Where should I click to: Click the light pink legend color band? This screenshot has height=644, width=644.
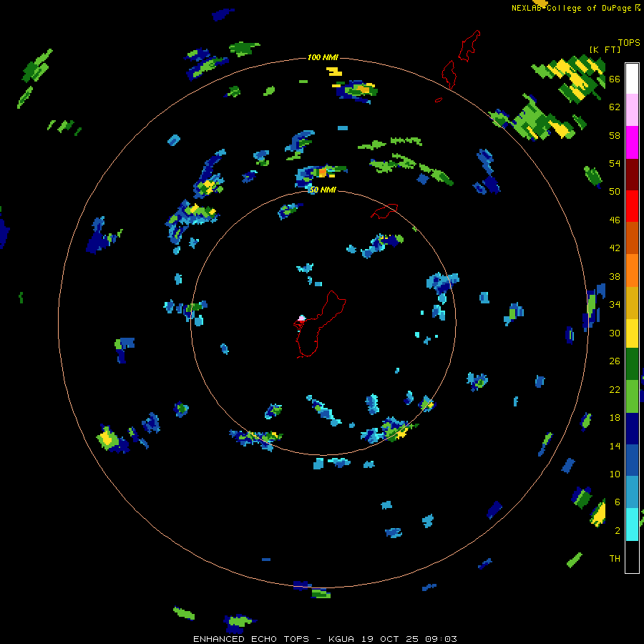(632, 109)
